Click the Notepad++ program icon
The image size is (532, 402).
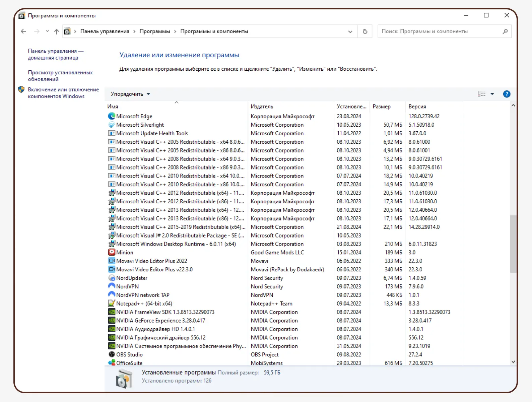coord(112,303)
